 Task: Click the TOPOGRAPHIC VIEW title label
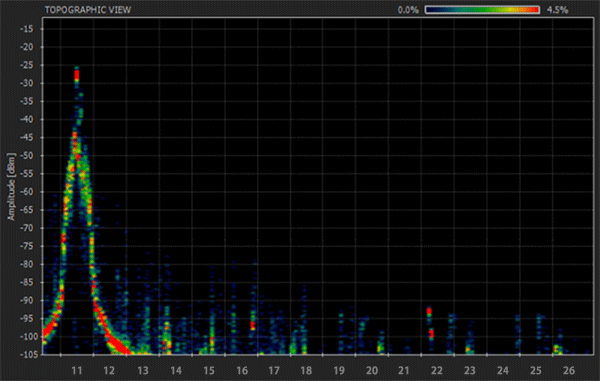coord(88,10)
